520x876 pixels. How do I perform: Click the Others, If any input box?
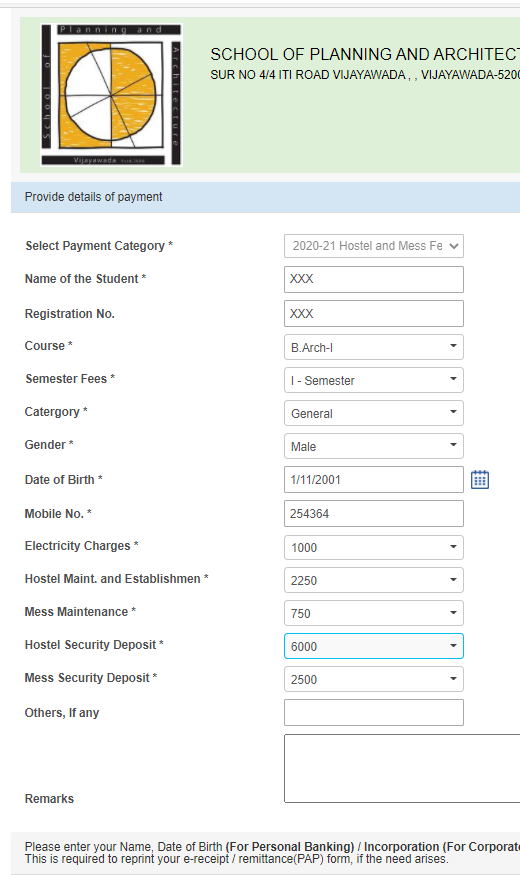pyautogui.click(x=374, y=712)
